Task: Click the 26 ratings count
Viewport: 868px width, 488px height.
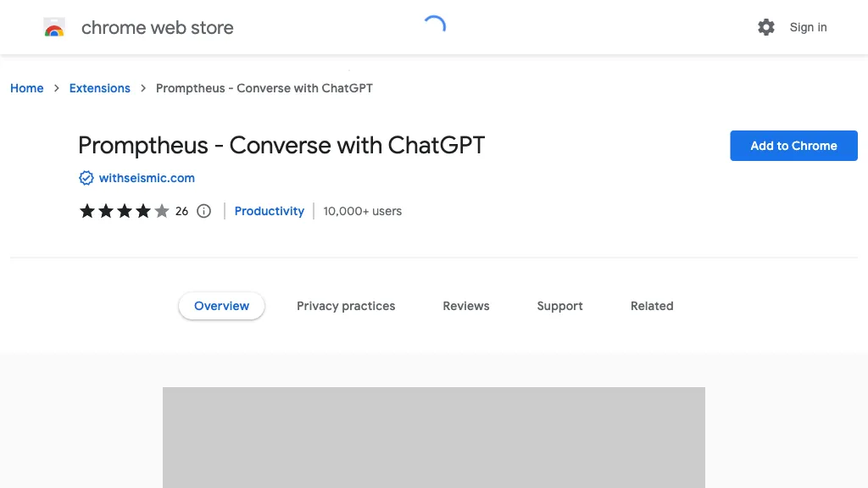Action: point(181,211)
